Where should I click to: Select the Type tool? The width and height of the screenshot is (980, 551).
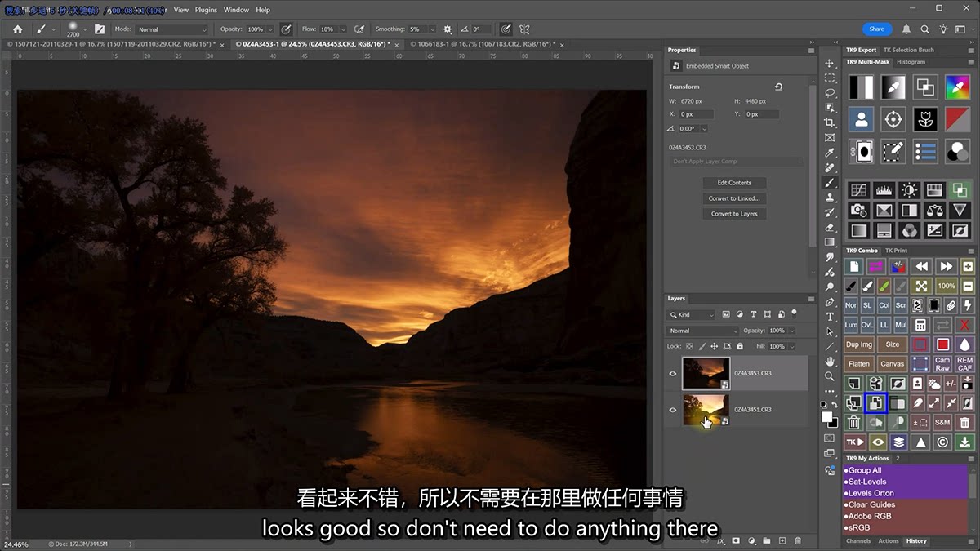point(830,317)
